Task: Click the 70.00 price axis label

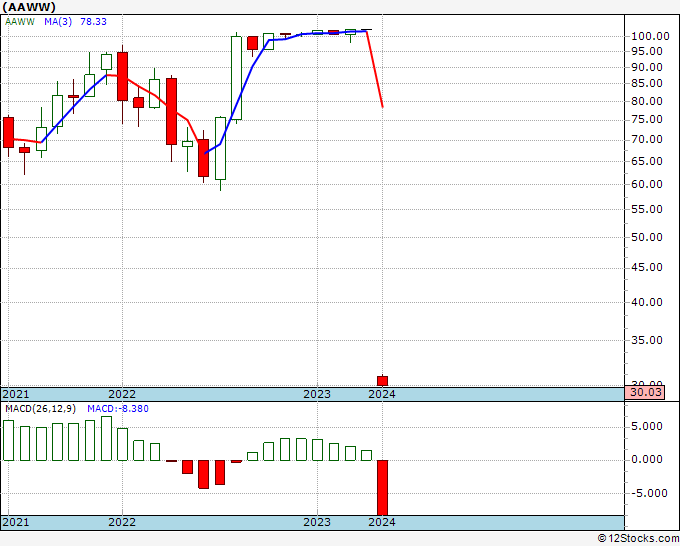Action: tap(647, 140)
